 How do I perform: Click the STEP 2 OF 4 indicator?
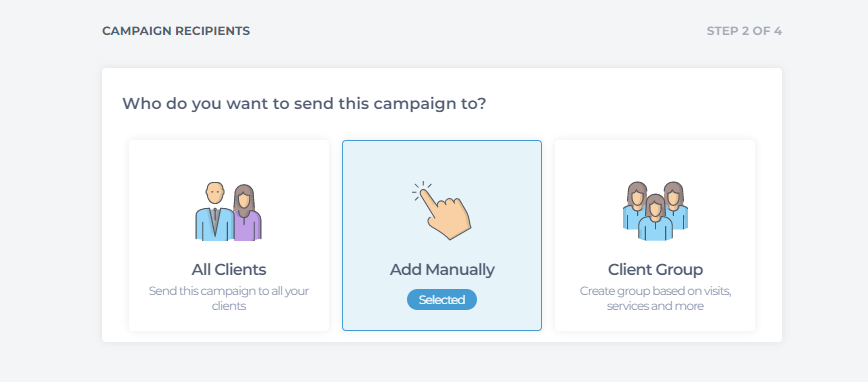[x=744, y=31]
